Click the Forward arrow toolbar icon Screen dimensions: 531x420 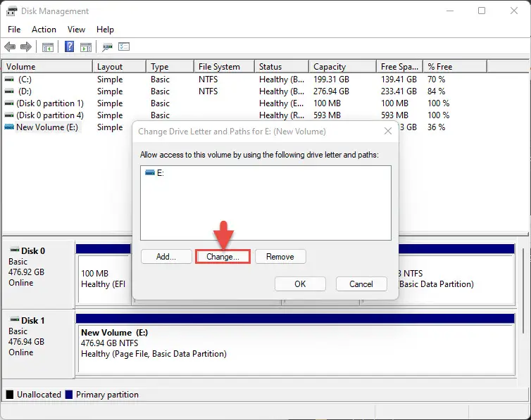26,46
